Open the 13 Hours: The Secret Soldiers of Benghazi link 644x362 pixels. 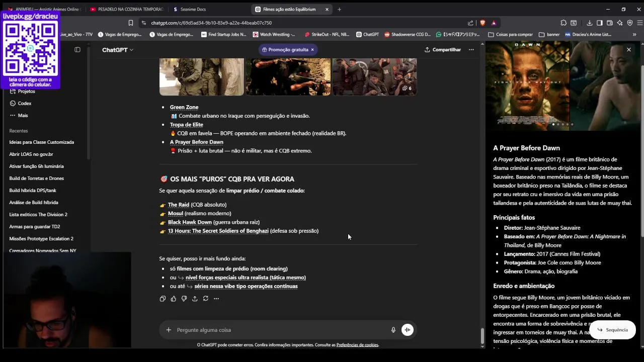(218, 231)
